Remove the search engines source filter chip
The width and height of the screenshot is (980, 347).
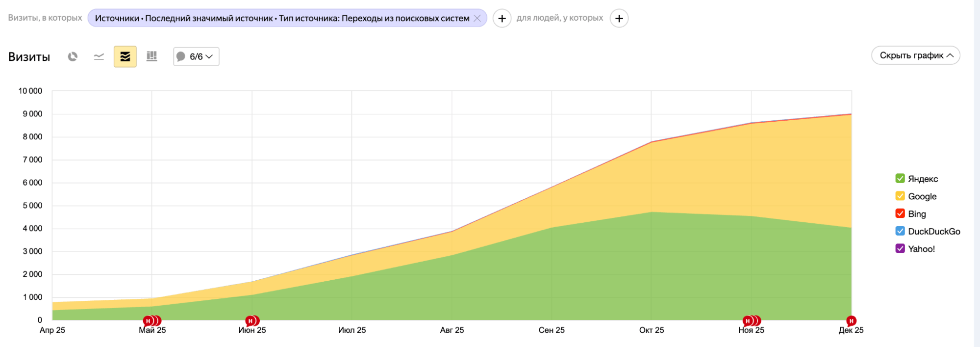(477, 18)
